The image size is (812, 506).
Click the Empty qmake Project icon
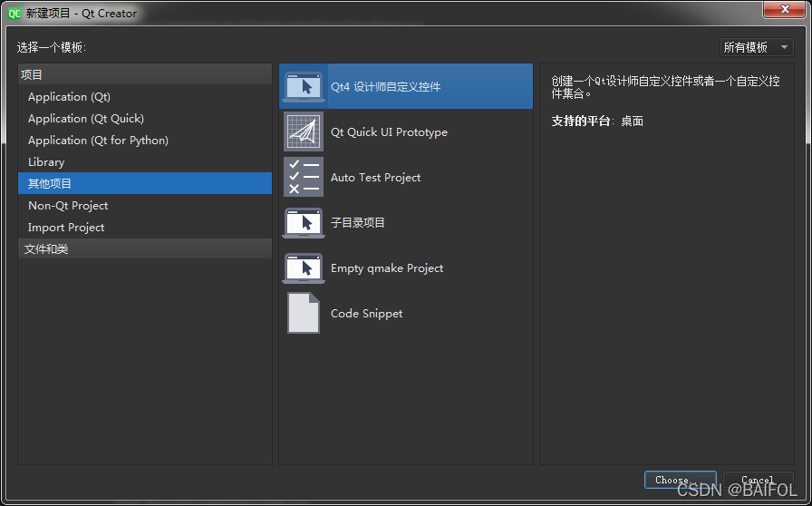click(x=304, y=268)
